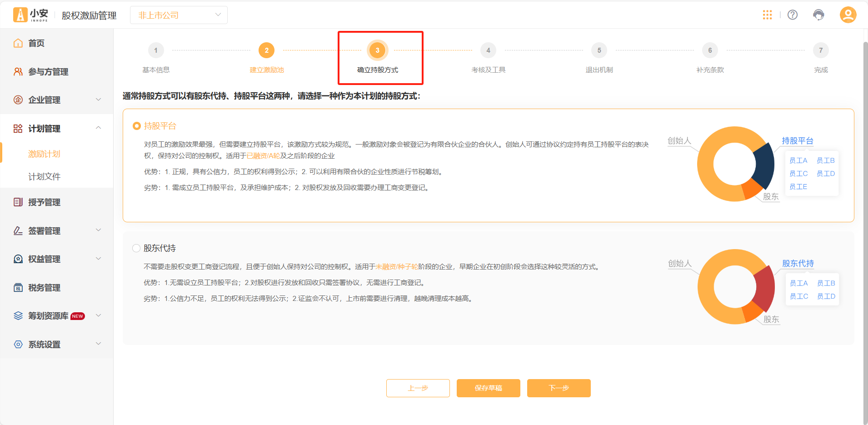Open the customer service headset icon

(818, 15)
